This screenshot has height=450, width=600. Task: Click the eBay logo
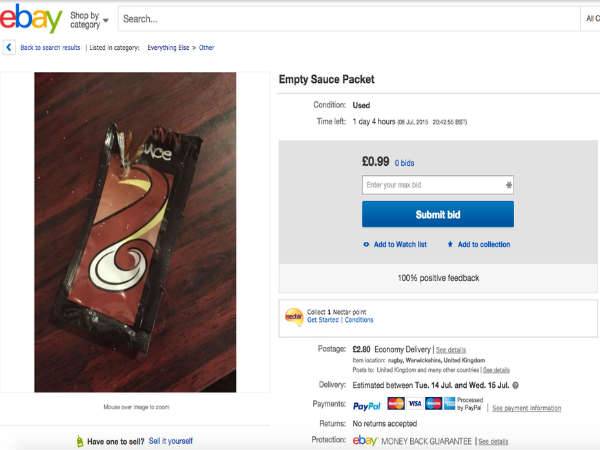(33, 18)
